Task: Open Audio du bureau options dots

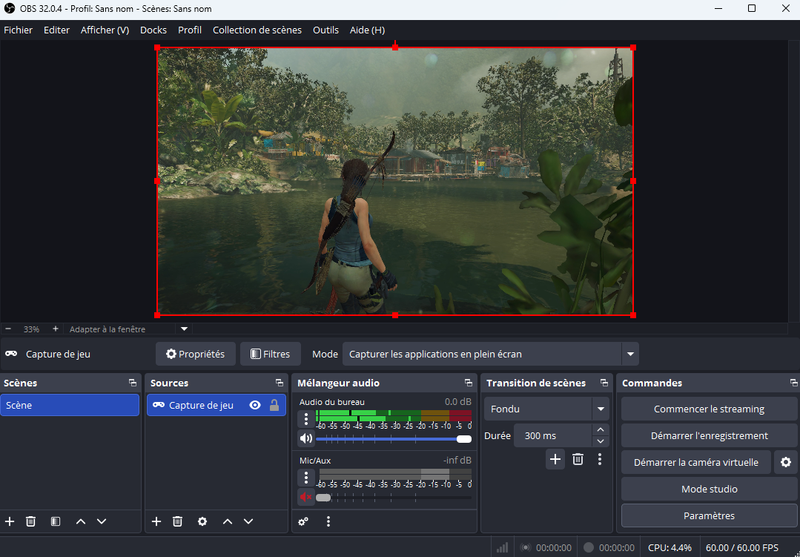Action: point(306,419)
